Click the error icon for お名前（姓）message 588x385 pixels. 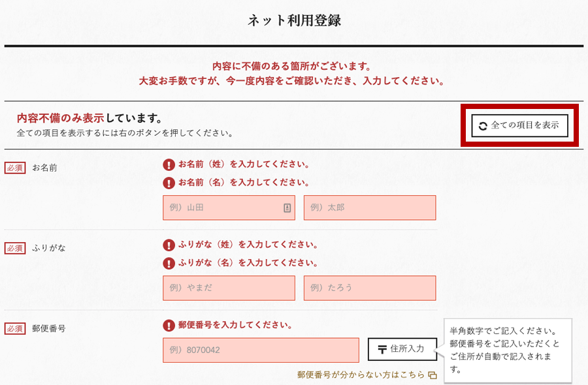click(x=169, y=164)
